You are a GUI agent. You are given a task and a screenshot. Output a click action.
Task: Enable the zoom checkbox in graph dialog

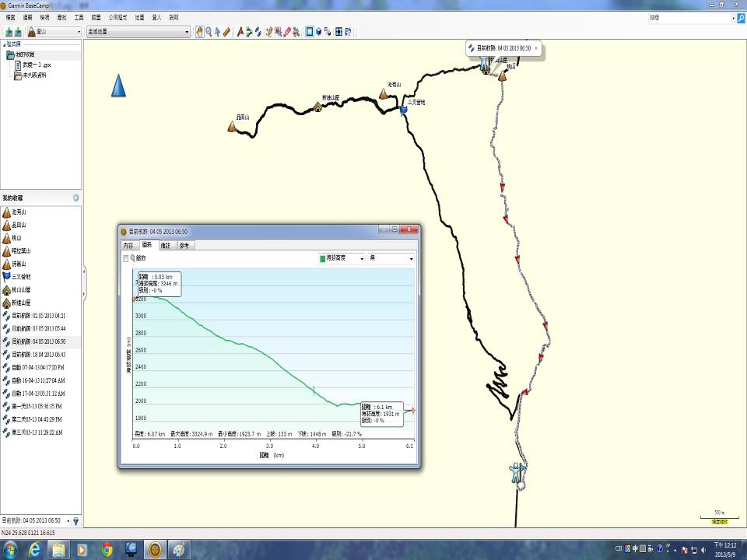pyautogui.click(x=126, y=258)
